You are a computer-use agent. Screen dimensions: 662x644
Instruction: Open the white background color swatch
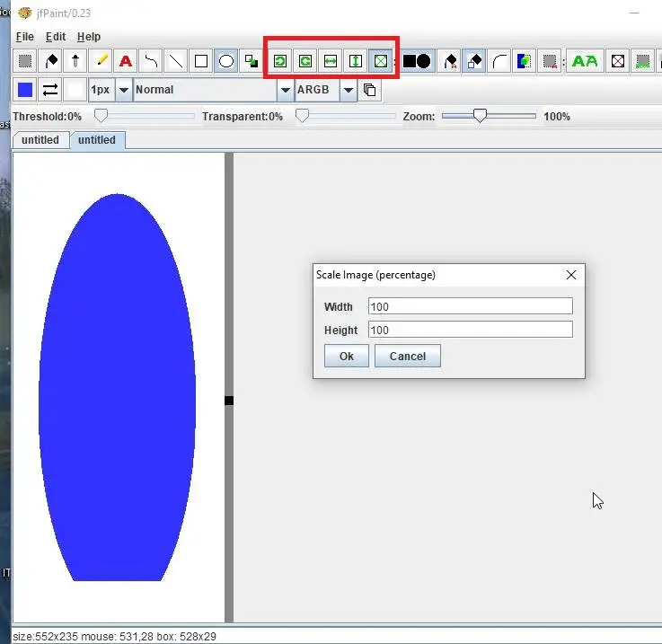(75, 90)
